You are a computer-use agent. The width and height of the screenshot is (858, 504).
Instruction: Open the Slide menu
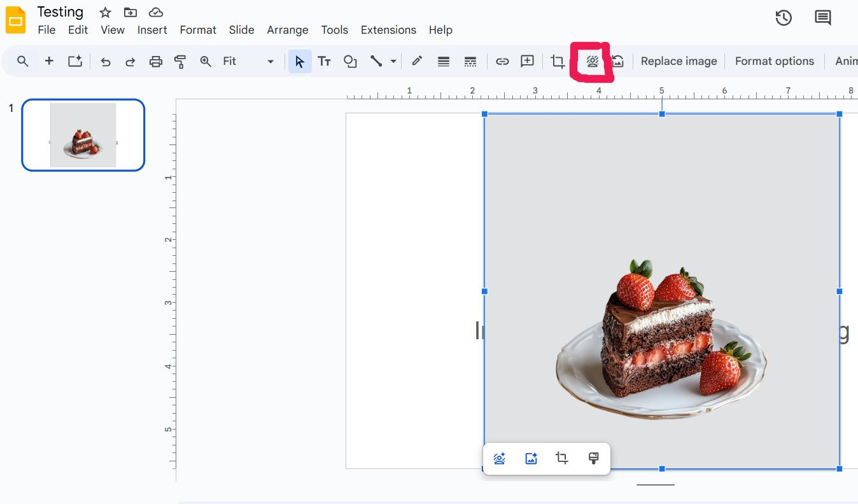click(242, 30)
